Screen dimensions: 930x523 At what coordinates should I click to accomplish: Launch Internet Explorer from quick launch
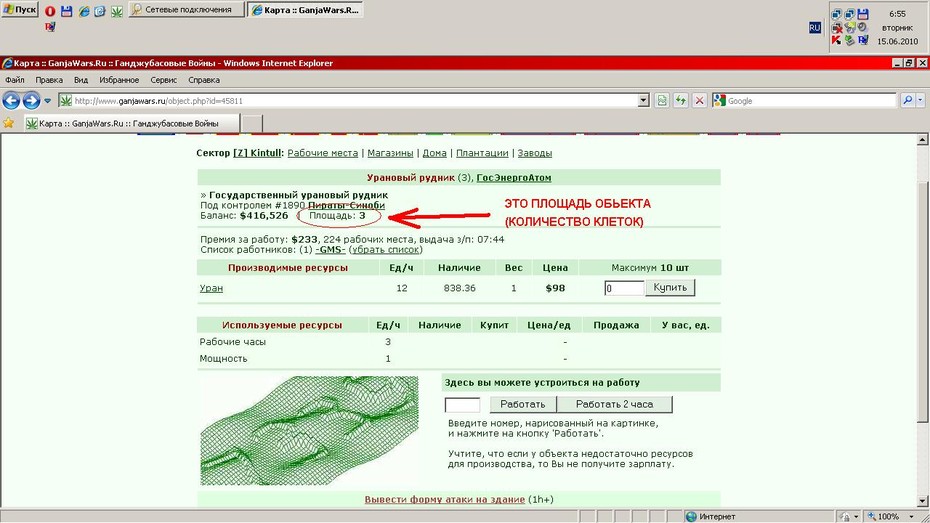pos(84,11)
